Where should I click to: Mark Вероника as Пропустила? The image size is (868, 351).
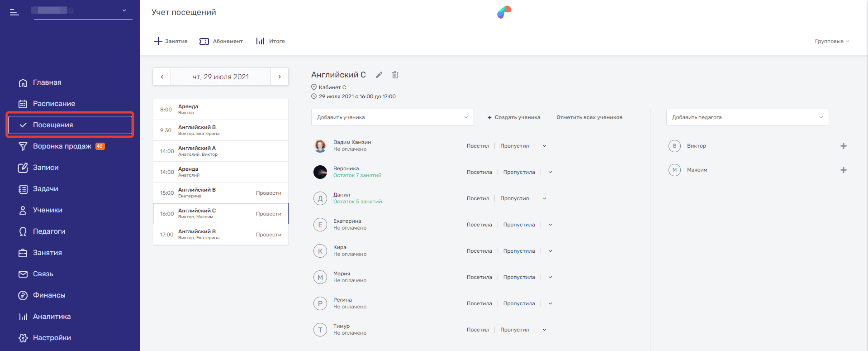coord(519,172)
